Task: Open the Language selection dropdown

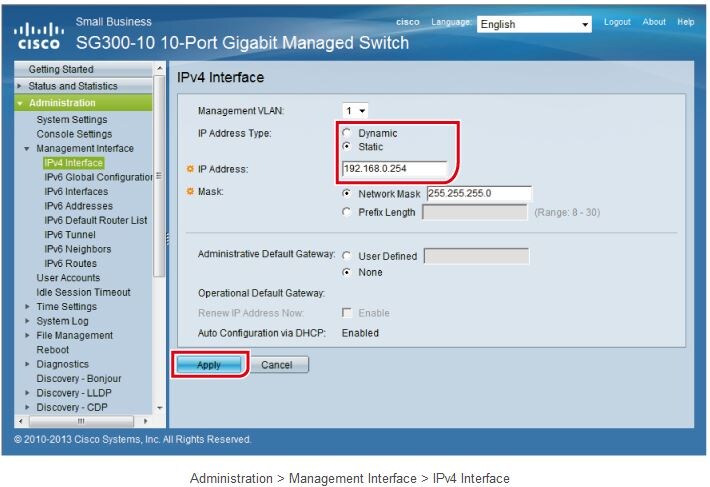Action: (534, 24)
